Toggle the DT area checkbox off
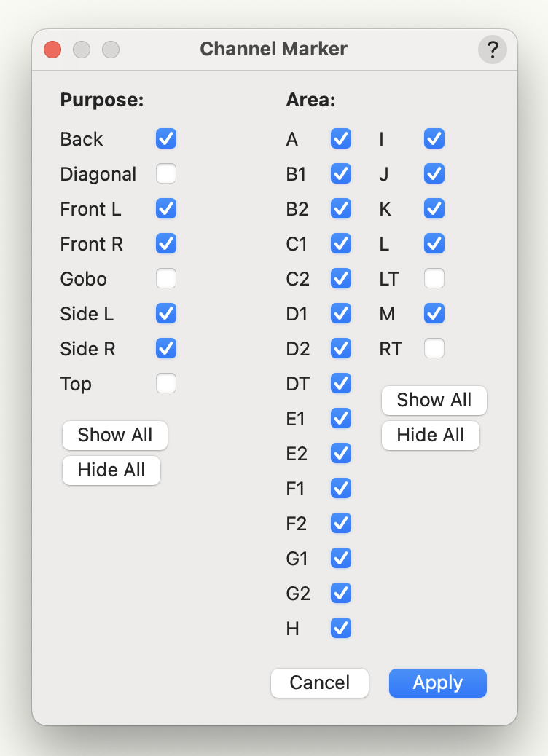Viewport: 548px width, 756px height. click(x=341, y=383)
